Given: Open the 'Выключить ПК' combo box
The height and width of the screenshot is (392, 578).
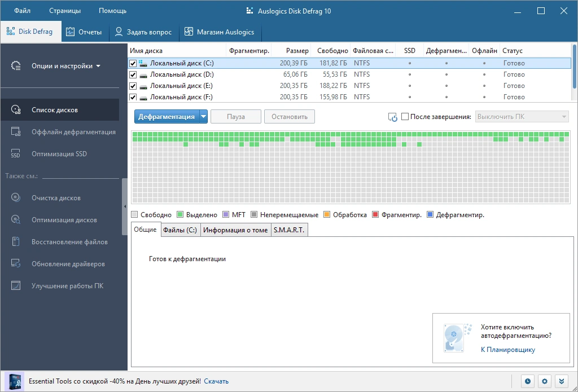Looking at the screenshot, I should (x=522, y=117).
